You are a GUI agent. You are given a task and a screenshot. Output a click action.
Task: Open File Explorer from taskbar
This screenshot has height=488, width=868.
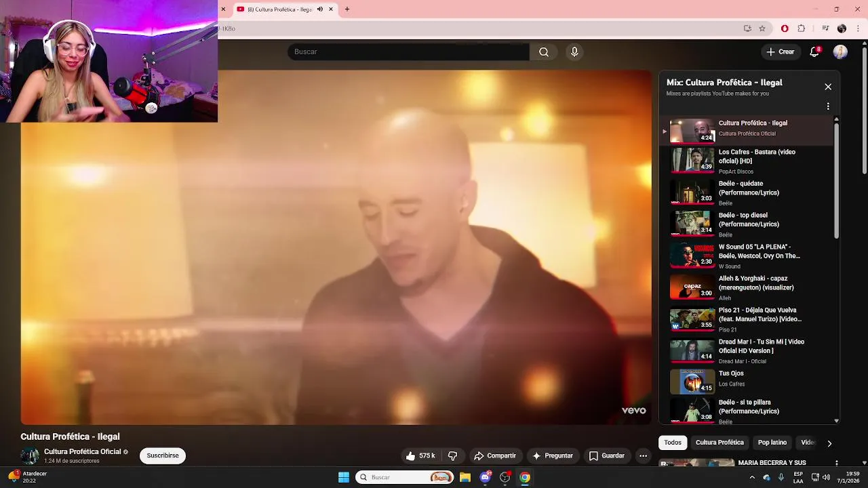(465, 477)
